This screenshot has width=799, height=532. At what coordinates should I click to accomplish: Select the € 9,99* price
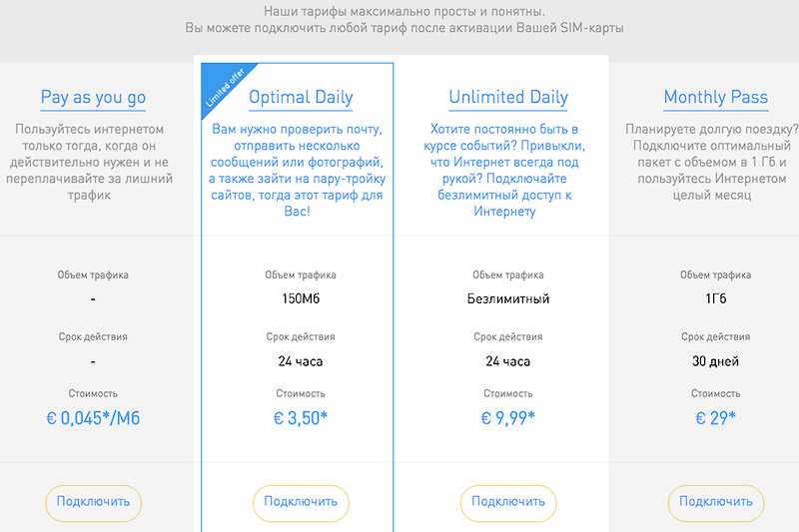(x=508, y=418)
